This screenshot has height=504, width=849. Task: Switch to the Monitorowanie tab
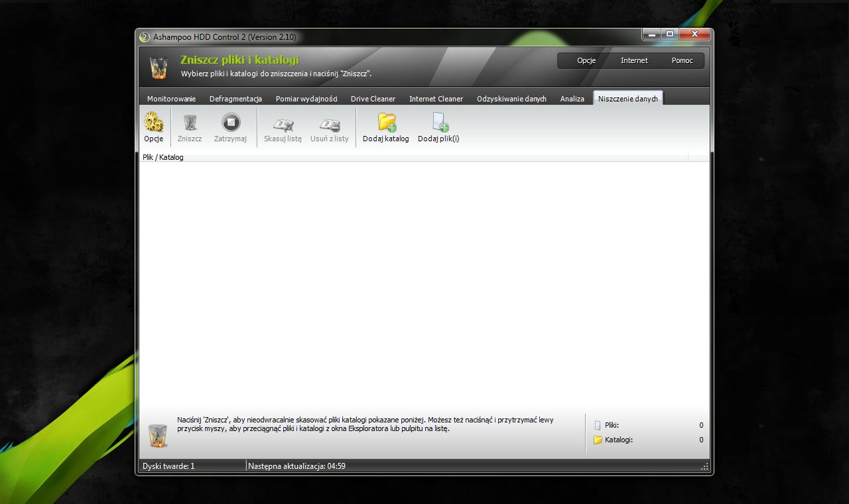tap(171, 99)
